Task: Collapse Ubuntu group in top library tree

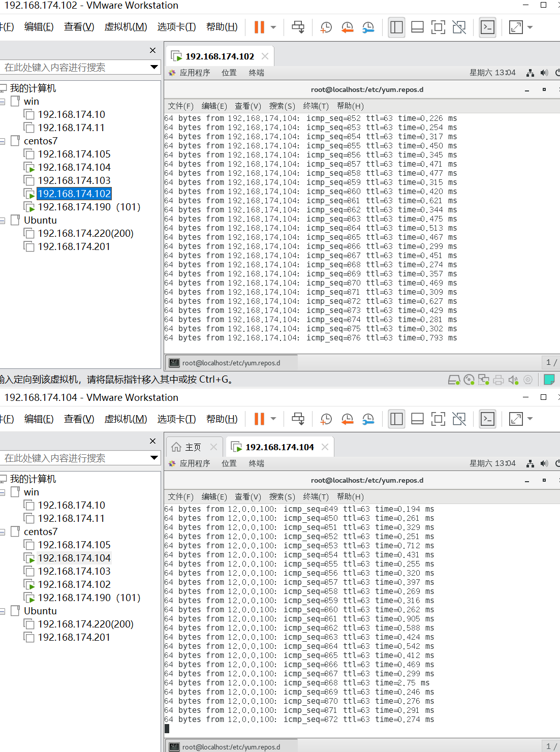Action: pyautogui.click(x=3, y=221)
